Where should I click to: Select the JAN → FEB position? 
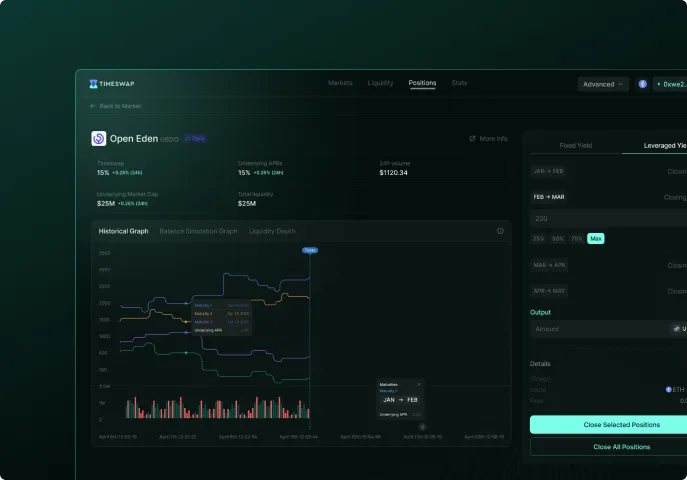point(548,171)
